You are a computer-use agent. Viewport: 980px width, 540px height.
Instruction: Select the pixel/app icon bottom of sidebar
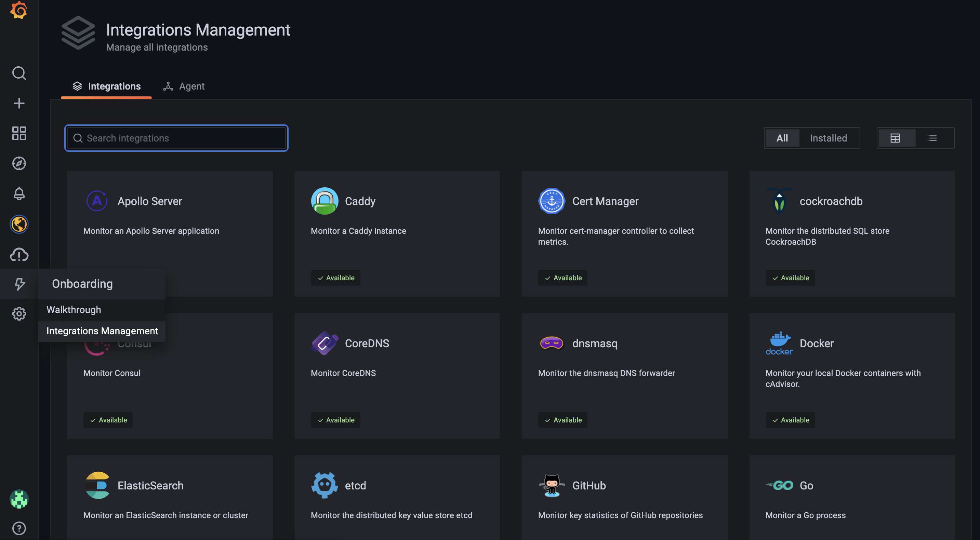(x=18, y=499)
